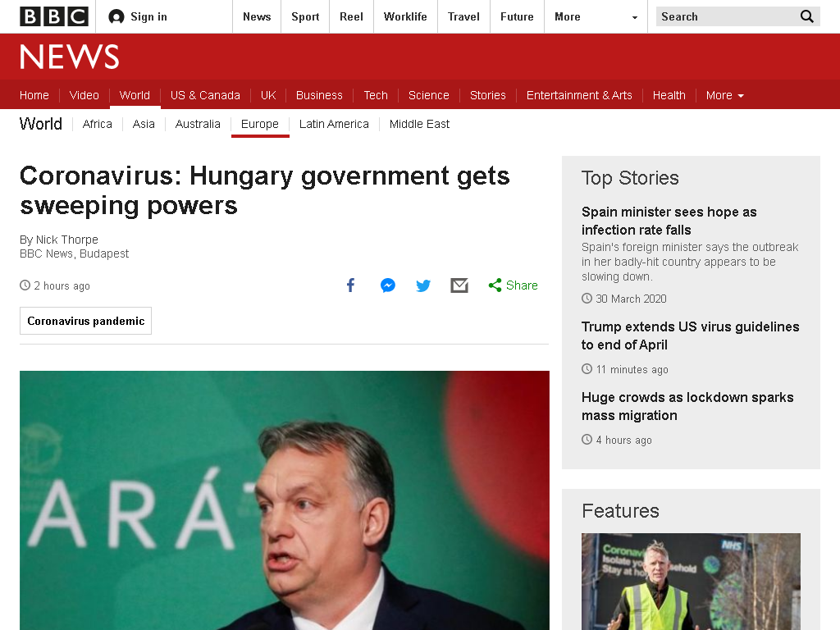Click the BBC NEWS banner logo
Image resolution: width=840 pixels, height=630 pixels.
(x=70, y=57)
